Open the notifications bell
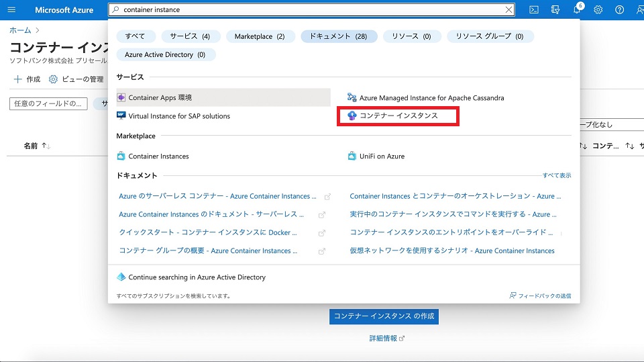Screen dimensions: 644x362 click(x=576, y=10)
